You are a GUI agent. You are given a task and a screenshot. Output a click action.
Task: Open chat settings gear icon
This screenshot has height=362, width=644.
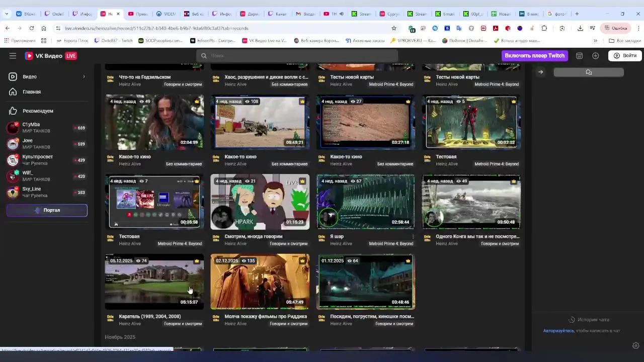click(x=635, y=345)
